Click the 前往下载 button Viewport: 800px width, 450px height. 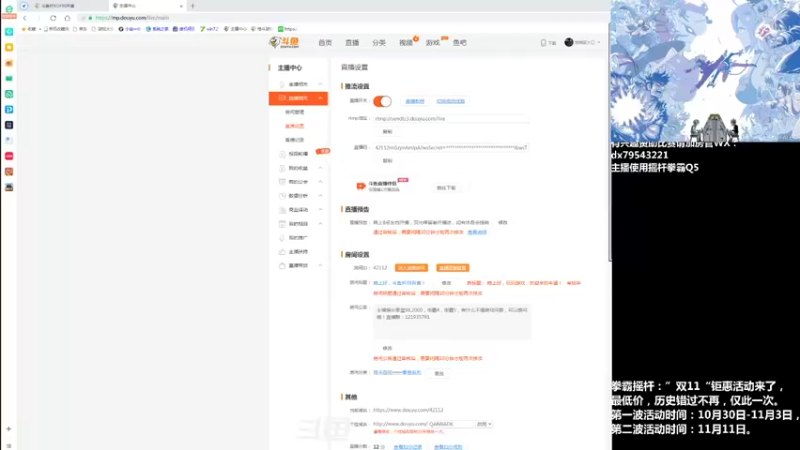pyautogui.click(x=446, y=188)
